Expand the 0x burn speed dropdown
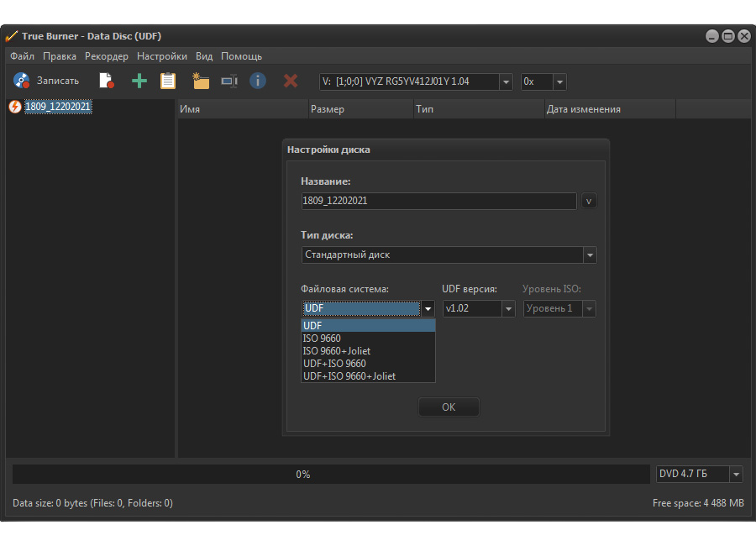Image resolution: width=756 pixels, height=546 pixels. [x=559, y=81]
